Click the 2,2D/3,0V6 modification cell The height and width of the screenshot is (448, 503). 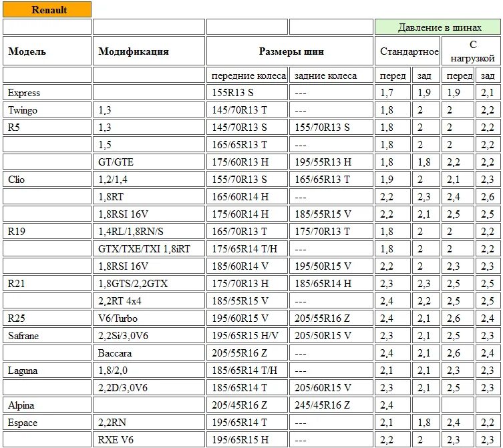point(149,387)
